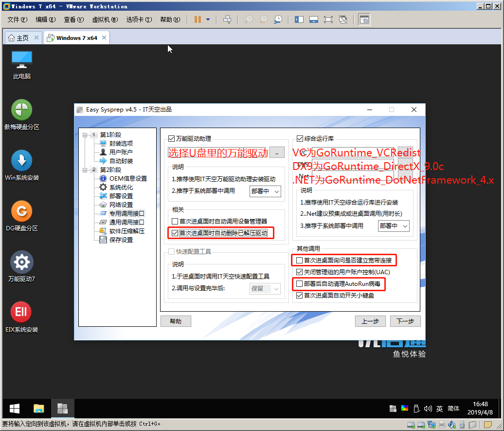The image size is (504, 431).
Task: Click send Ctrl+Alt+Del toolbar icon
Action: pos(227,19)
